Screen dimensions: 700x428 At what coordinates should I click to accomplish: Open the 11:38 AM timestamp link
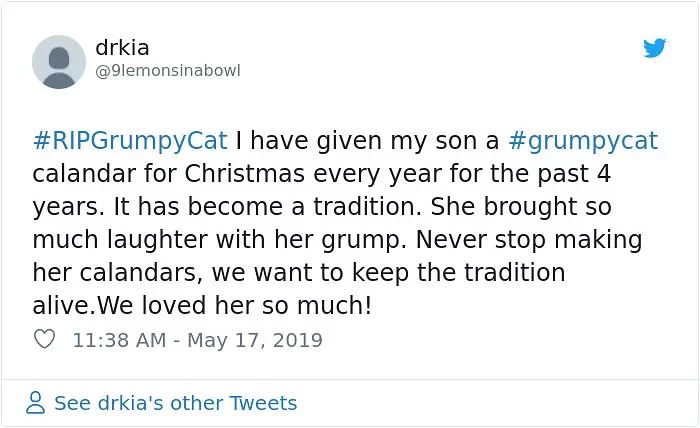tap(119, 340)
